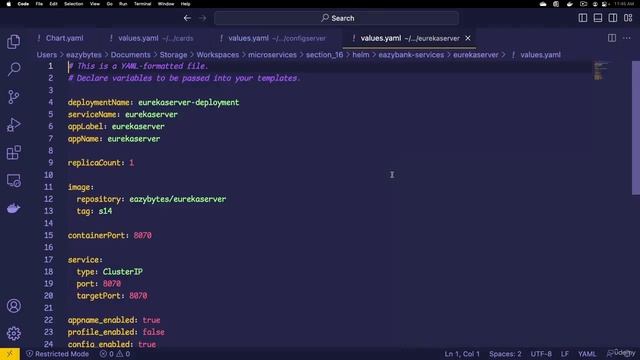Open the Code application menu
The image size is (640, 360).
pyautogui.click(x=23, y=4)
